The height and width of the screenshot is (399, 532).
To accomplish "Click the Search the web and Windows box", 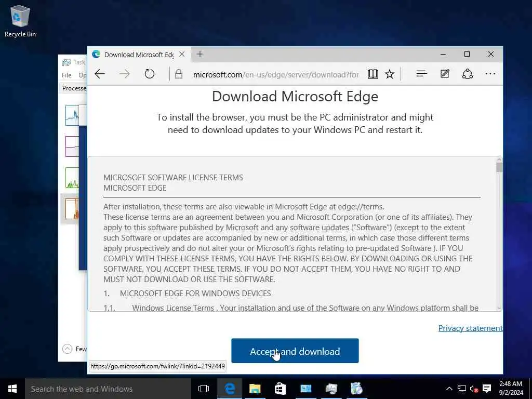I will pos(108,389).
